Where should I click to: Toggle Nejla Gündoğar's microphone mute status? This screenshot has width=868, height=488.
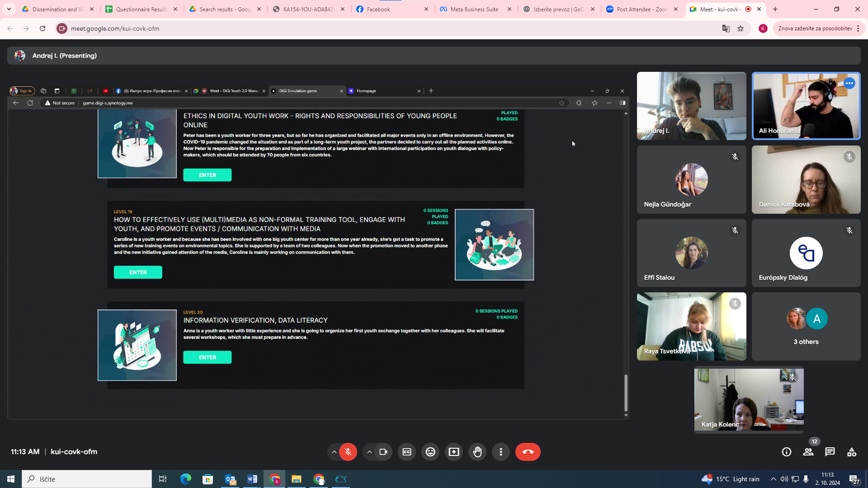[735, 156]
